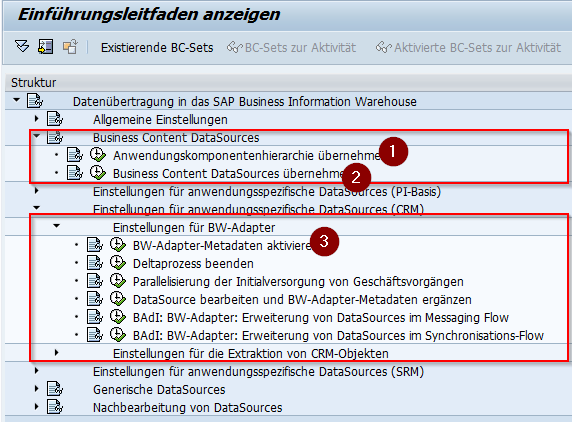Screen dimensions: 572x422
Task: Select BAdI Erweiterung im Messaging Flow
Action: click(321, 317)
